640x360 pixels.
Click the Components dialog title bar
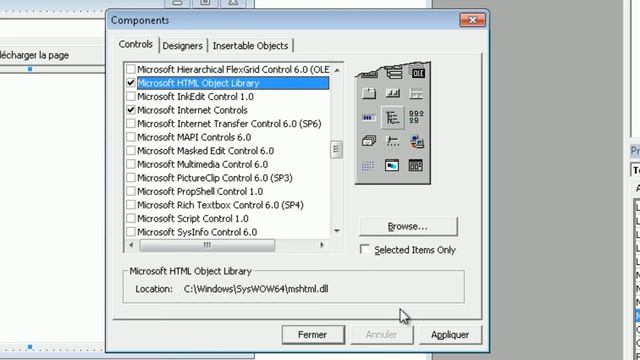pyautogui.click(x=282, y=20)
